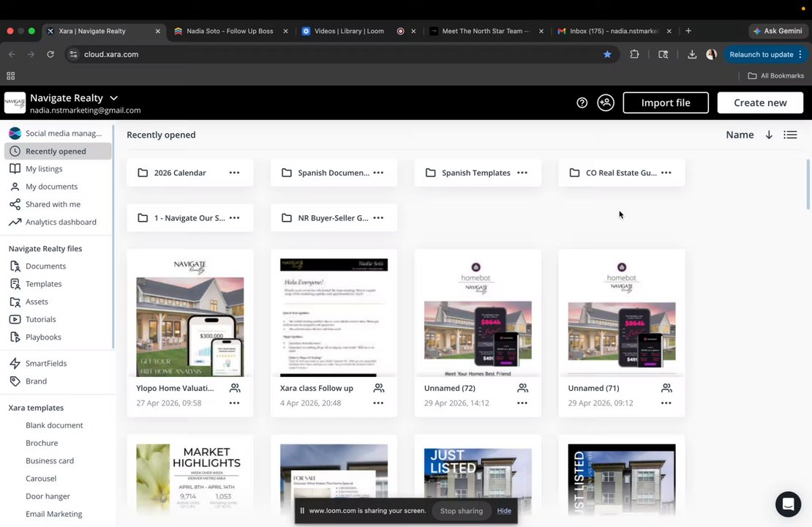Click Hide link in sharing bar

(504, 511)
